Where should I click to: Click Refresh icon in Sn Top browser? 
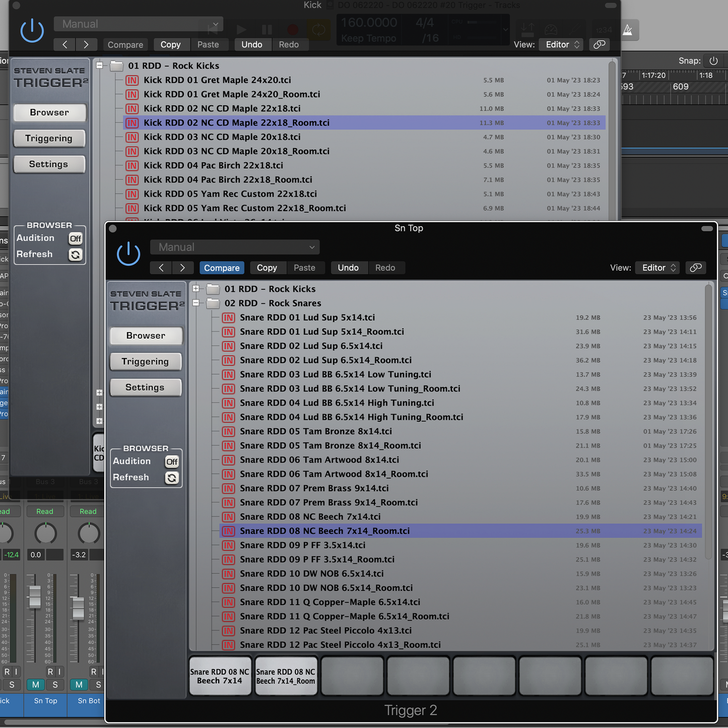click(172, 478)
